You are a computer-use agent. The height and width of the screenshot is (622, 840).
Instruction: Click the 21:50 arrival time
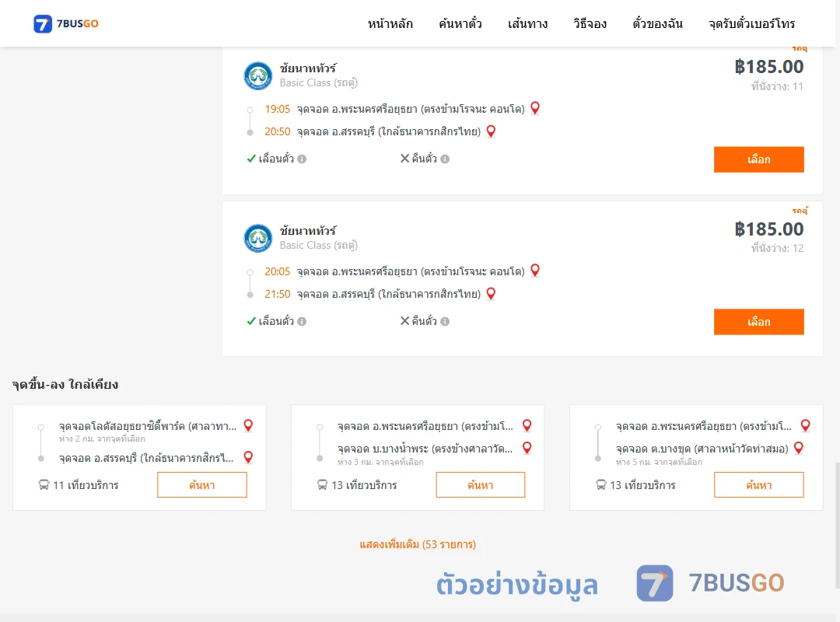(277, 294)
